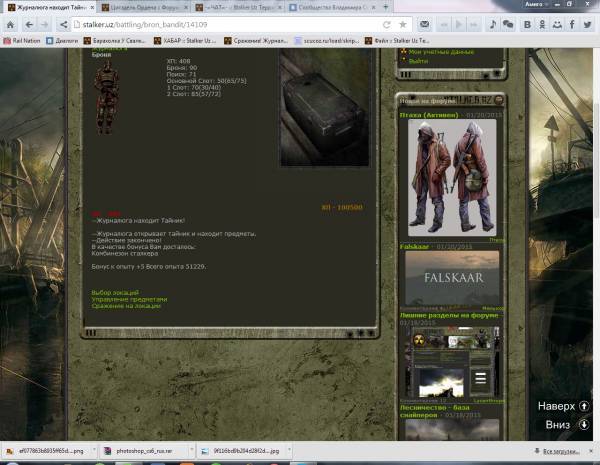Skip to next track in toolbar

[x=473, y=25]
